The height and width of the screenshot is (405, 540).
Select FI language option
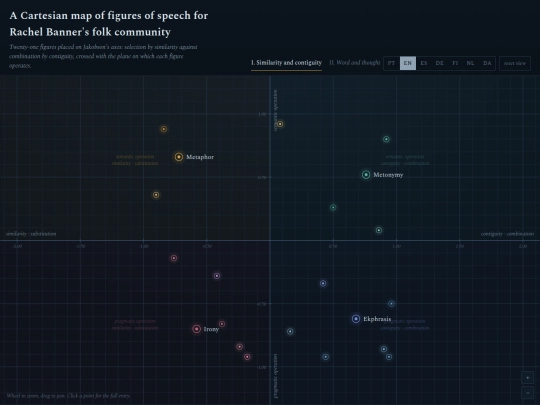(x=455, y=63)
